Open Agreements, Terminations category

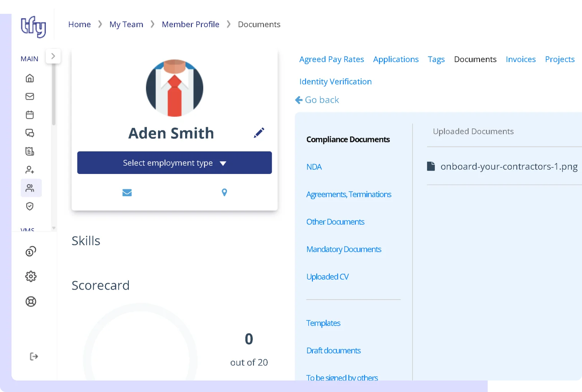pyautogui.click(x=349, y=194)
